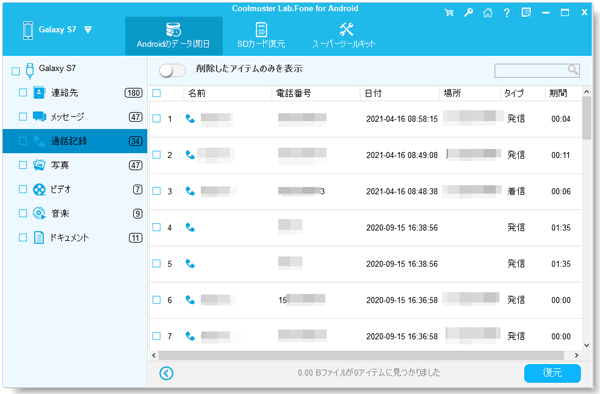Tick checkbox for call row 1
The image size is (600, 394).
(157, 119)
